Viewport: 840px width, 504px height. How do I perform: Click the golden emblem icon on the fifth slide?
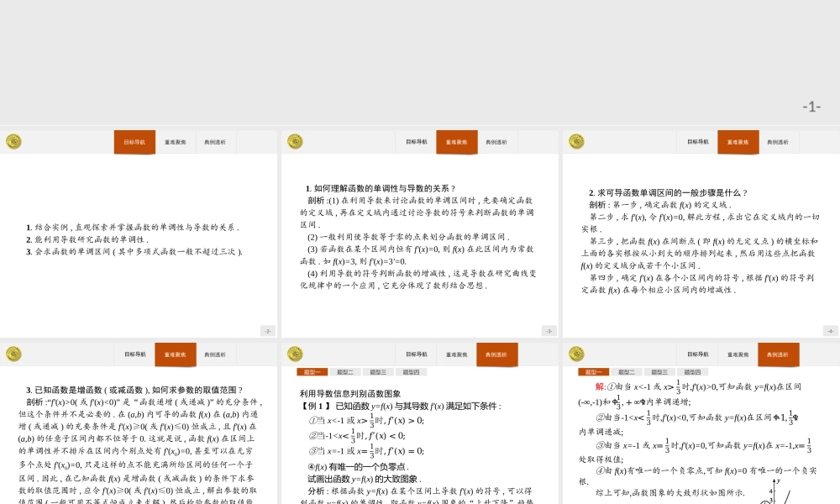pyautogui.click(x=295, y=354)
